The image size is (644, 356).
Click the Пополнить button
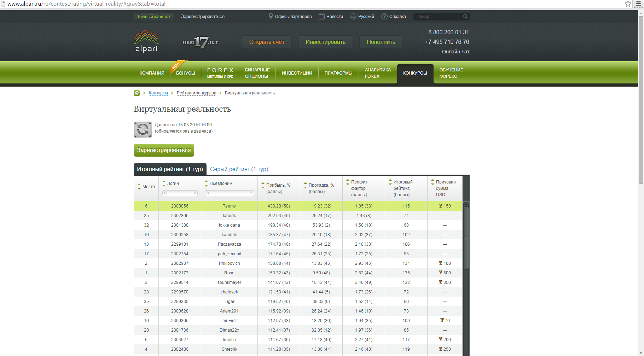pos(381,42)
